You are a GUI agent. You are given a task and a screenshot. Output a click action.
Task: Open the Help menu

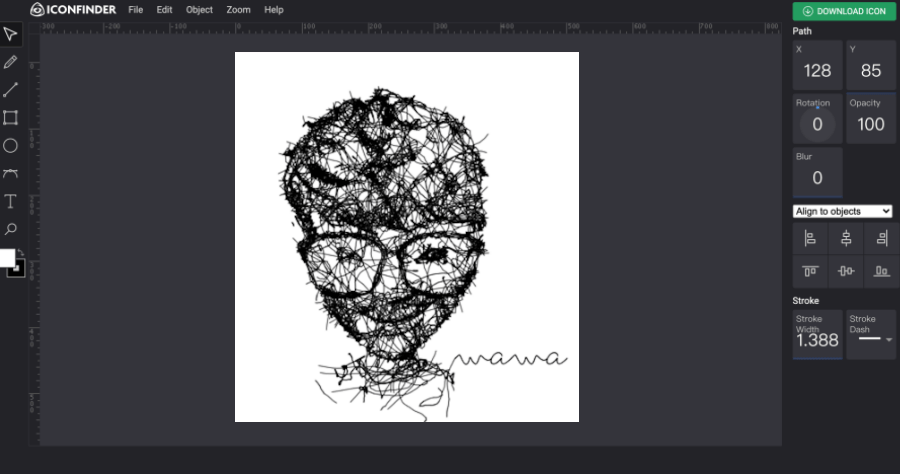(274, 10)
